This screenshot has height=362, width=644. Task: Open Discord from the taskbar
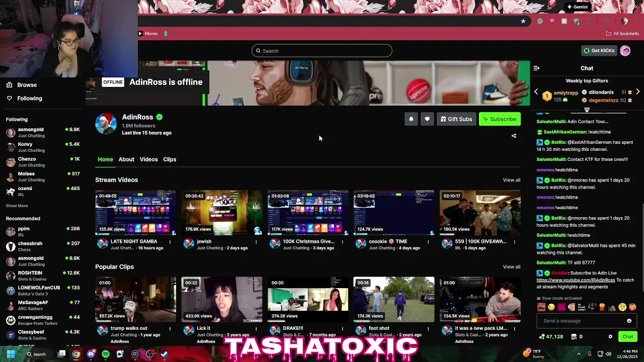[x=91, y=354]
